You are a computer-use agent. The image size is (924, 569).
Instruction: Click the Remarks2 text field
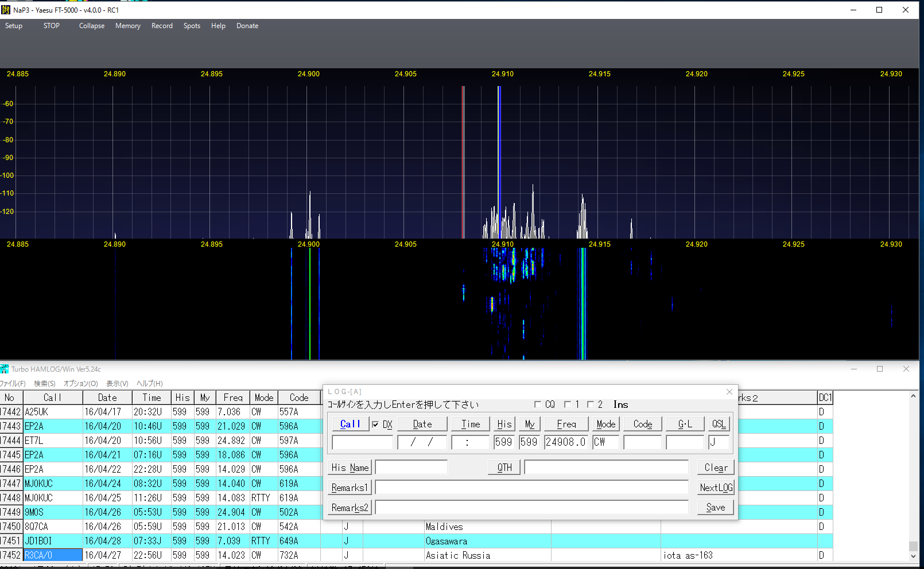[532, 508]
